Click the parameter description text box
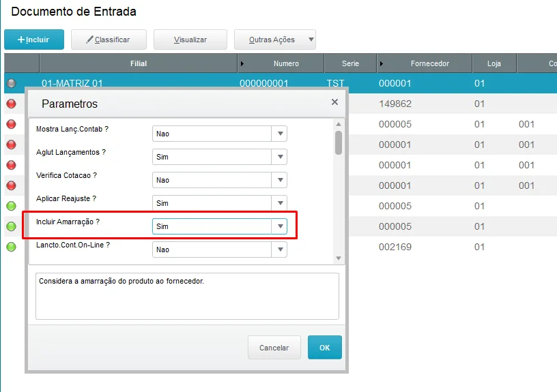Screen dimensions: 557x392 tap(187, 297)
